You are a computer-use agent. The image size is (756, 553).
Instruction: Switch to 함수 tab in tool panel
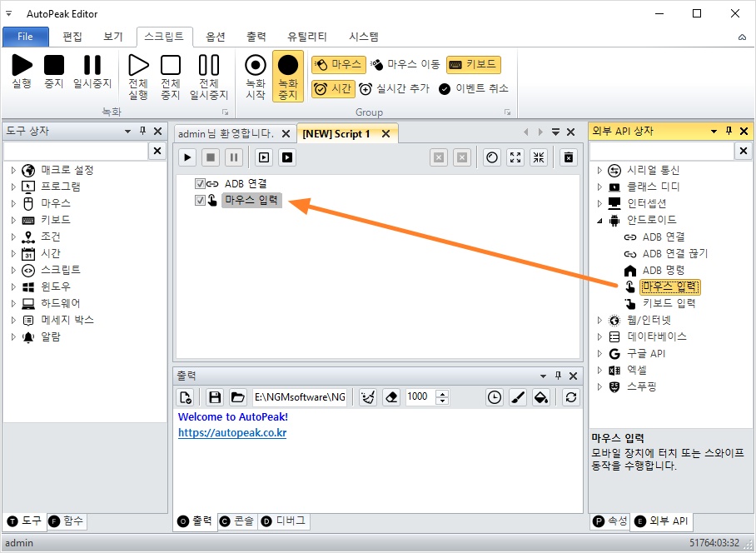point(67,521)
